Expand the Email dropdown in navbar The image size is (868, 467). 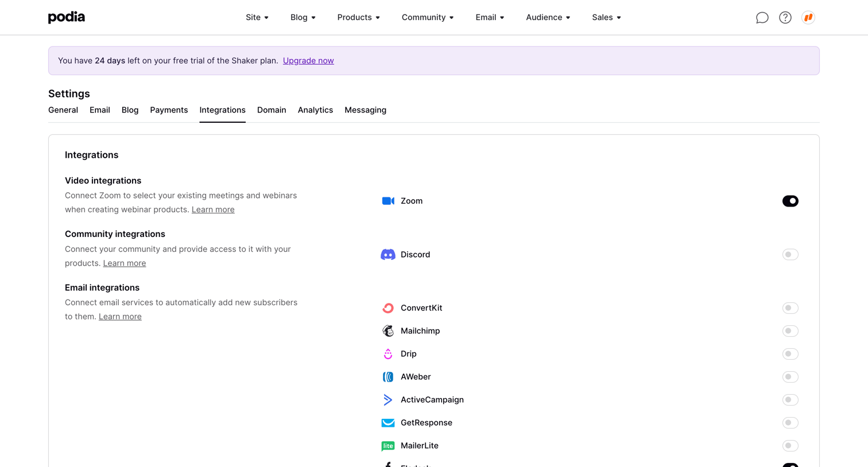click(x=490, y=17)
